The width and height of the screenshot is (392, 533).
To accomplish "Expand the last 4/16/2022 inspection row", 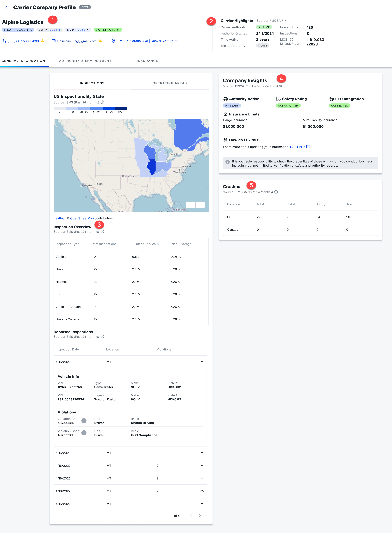I will click(x=202, y=504).
